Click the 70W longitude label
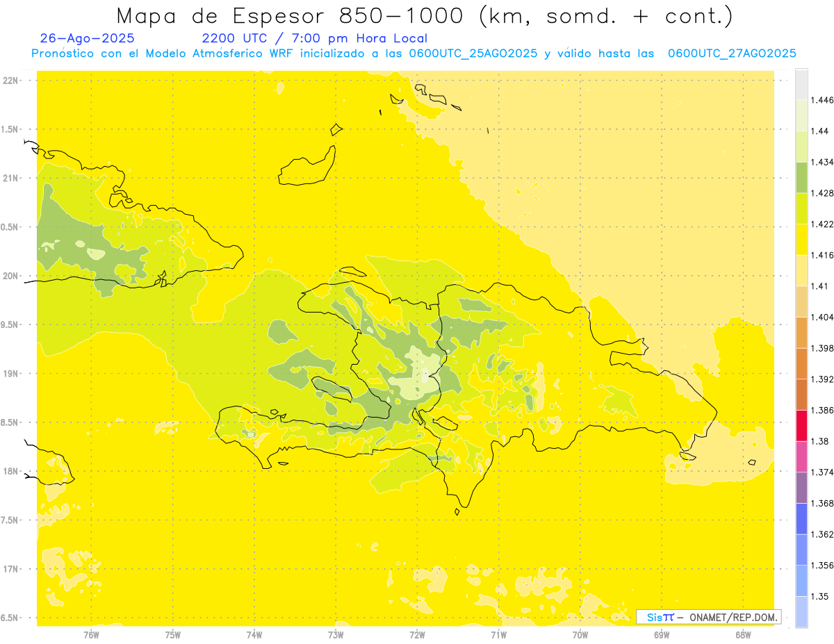This screenshot has width=834, height=644. coord(580,634)
